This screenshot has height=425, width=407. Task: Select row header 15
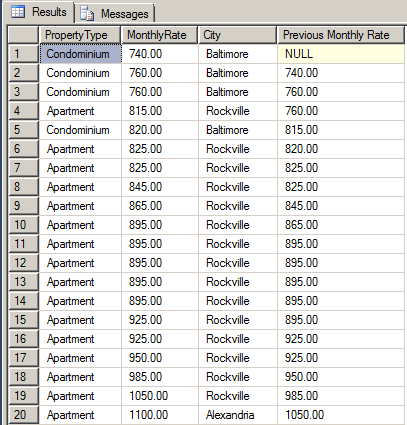click(23, 320)
